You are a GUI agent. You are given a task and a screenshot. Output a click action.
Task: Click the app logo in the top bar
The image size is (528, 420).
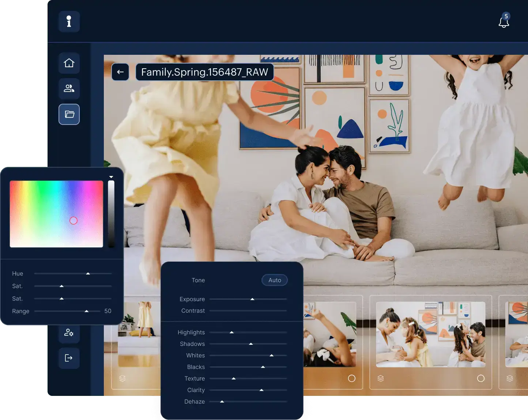coord(69,22)
